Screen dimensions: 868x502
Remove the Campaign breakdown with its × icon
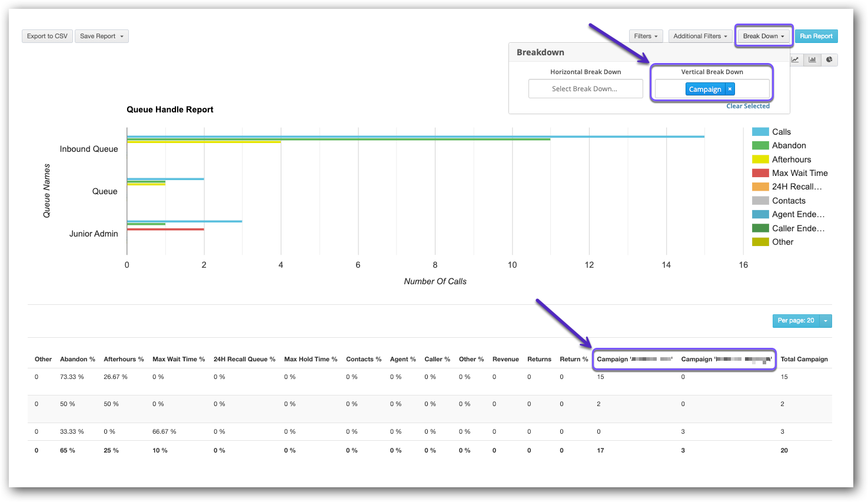click(x=729, y=89)
